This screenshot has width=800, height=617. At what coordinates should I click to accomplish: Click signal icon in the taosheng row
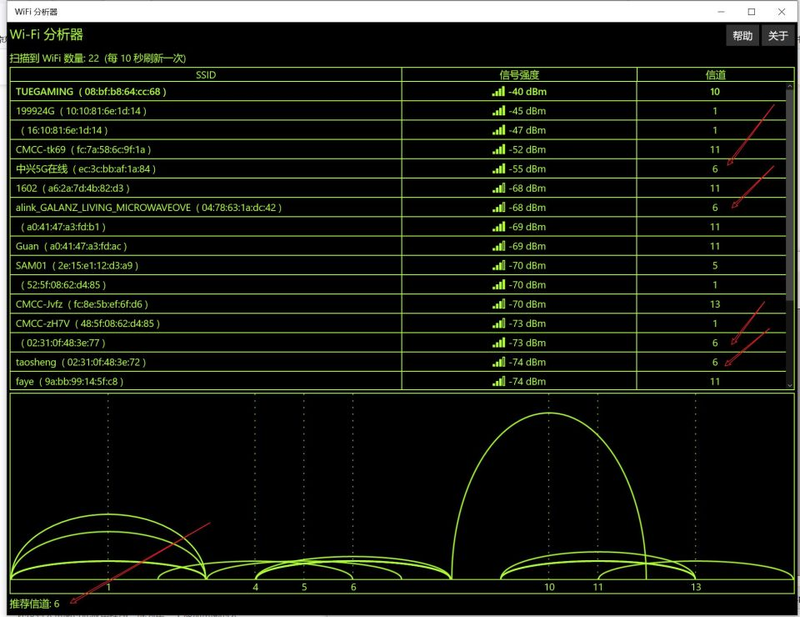(x=498, y=362)
